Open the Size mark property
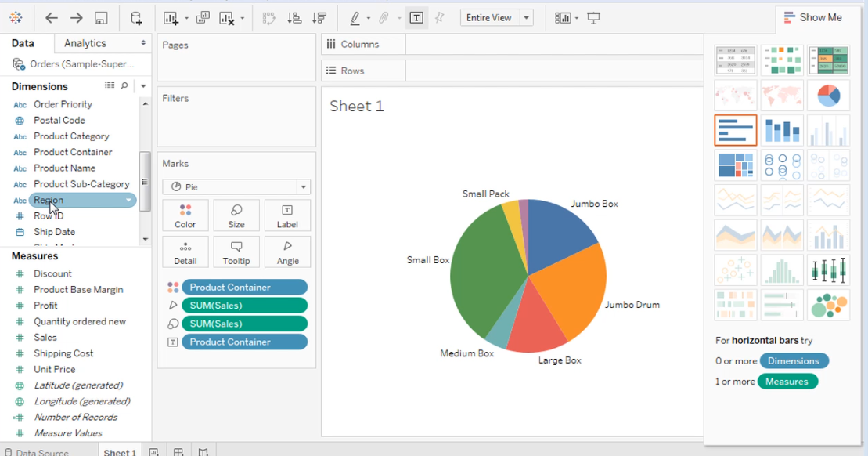Viewport: 868px width, 456px height. 236,215
